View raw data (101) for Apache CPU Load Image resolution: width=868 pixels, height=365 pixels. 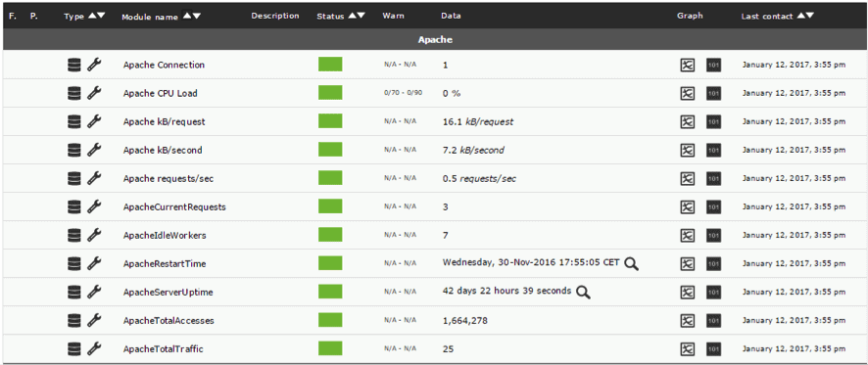[x=713, y=94]
